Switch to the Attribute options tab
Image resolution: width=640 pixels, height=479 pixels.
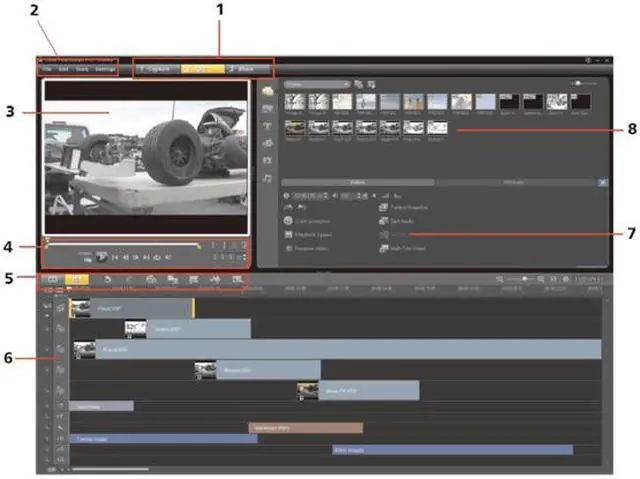(514, 182)
